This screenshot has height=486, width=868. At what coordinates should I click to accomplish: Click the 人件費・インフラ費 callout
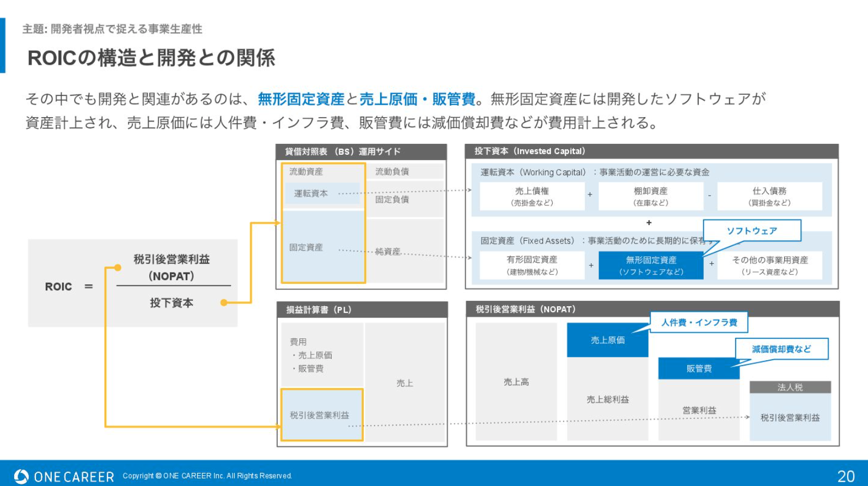point(699,323)
